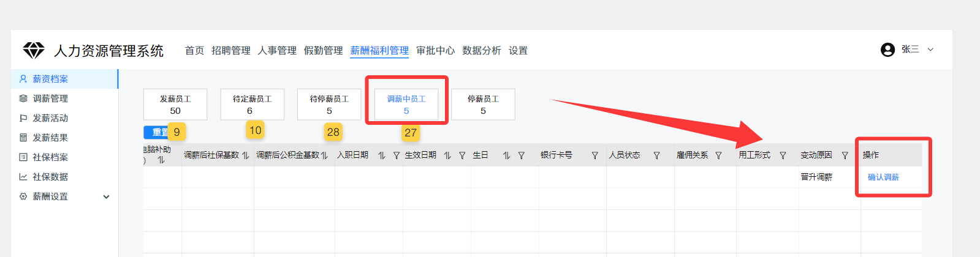The height and width of the screenshot is (257, 980).
Task: Open the 数据分析 menu
Action: coord(482,50)
